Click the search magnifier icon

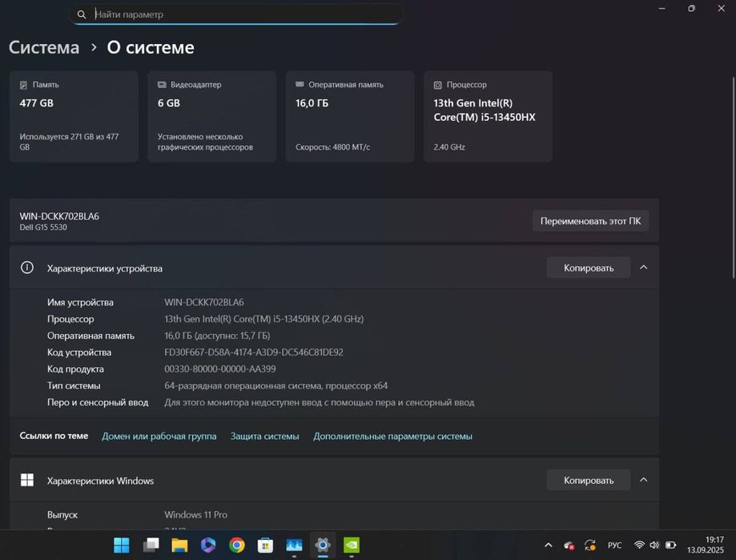coord(82,14)
